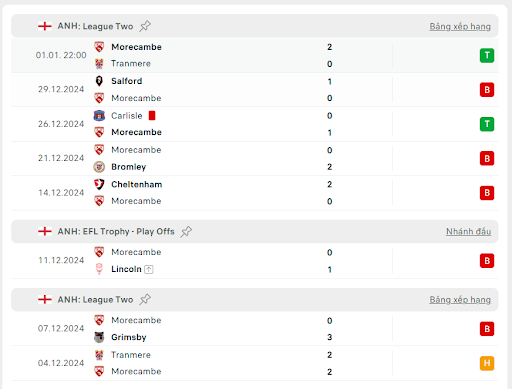Select the EFL Trophy - Play Offs header

(255, 231)
